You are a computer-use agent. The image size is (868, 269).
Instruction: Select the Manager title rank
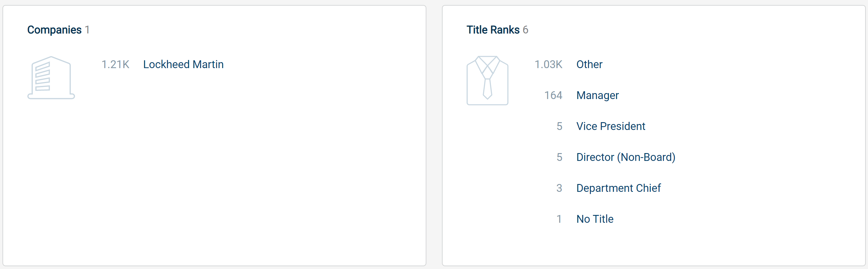597,95
